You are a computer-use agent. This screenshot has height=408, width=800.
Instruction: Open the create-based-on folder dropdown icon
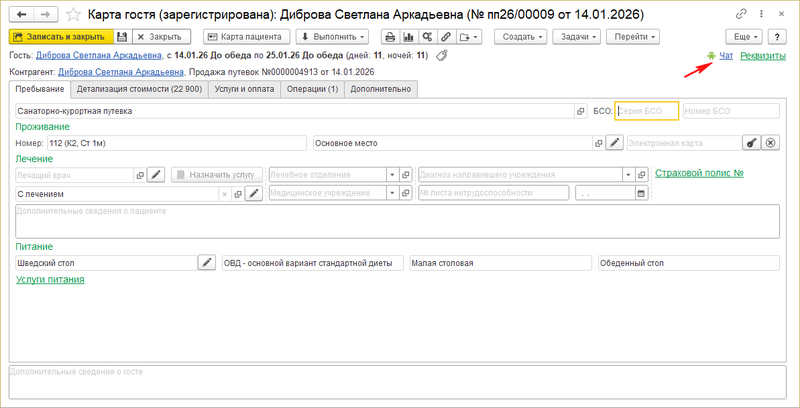click(468, 37)
